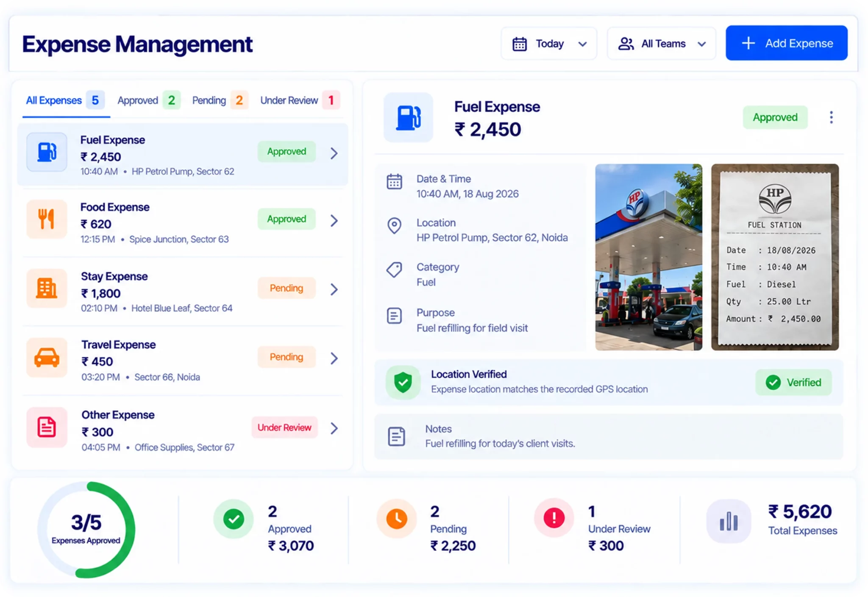Expand Food Expense row with its chevron
868x597 pixels.
pos(334,220)
